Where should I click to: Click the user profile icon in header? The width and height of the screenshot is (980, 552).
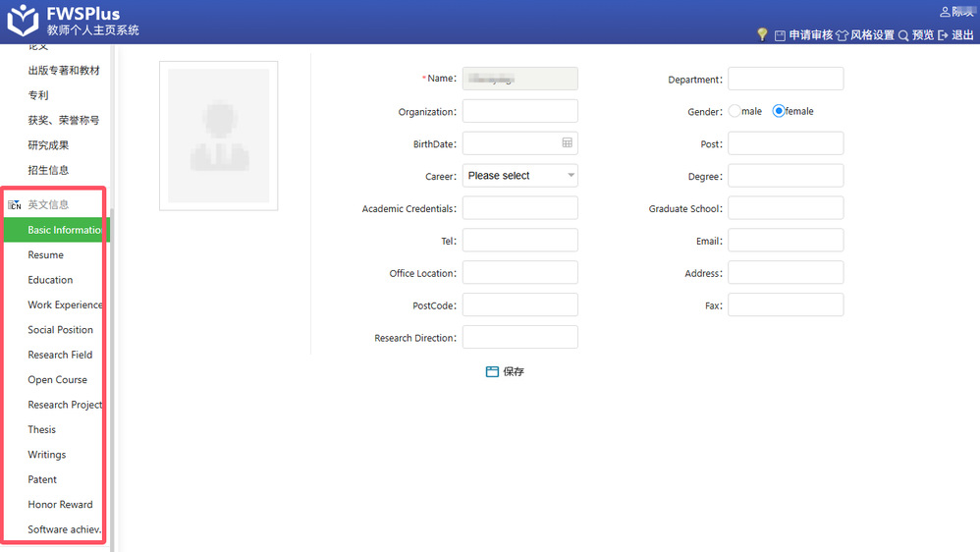(945, 12)
